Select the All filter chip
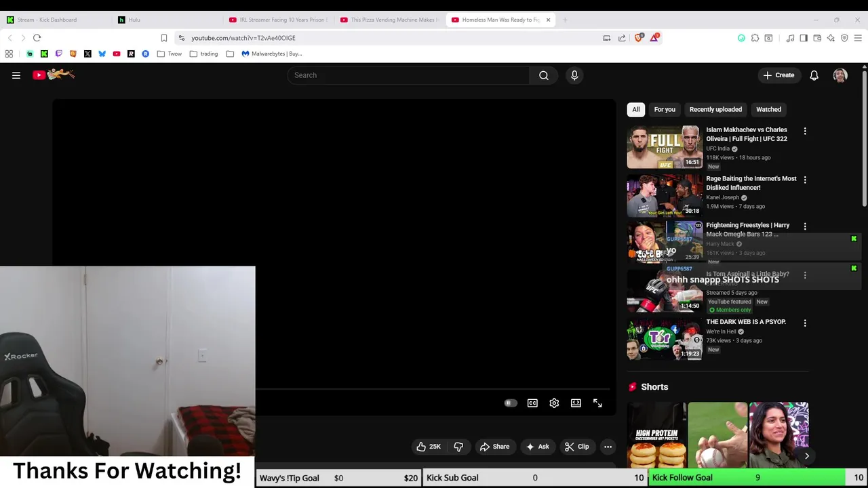868x488 pixels. coord(636,109)
